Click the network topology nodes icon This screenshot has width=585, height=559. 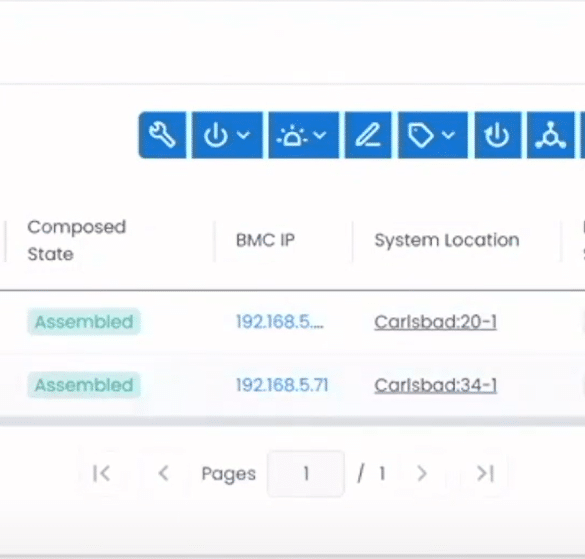[550, 135]
